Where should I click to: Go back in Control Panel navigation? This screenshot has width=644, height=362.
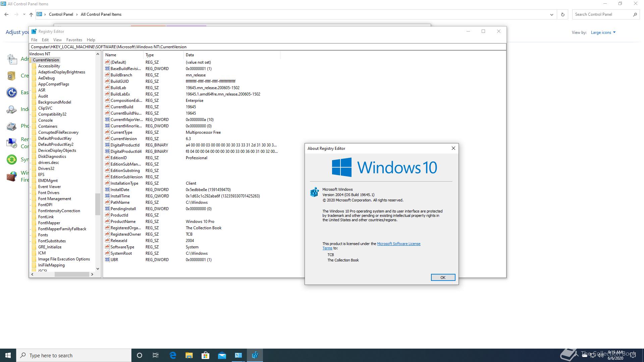pos(6,14)
